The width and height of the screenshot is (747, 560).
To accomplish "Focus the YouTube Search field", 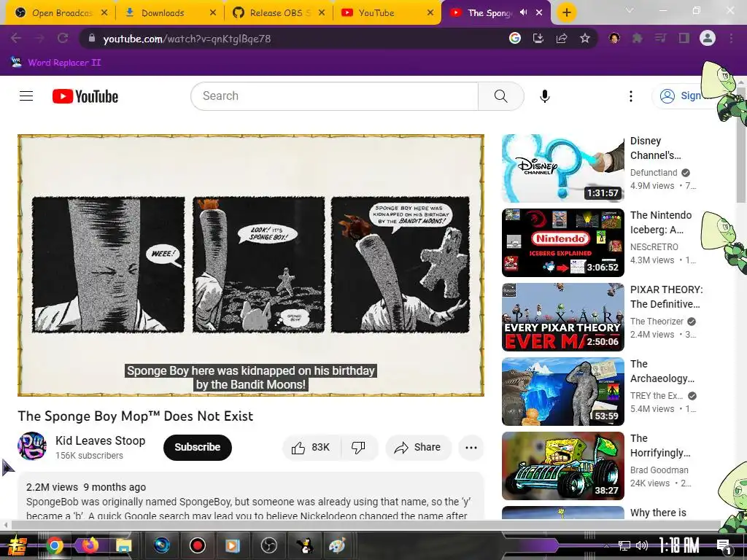I will 334,96.
